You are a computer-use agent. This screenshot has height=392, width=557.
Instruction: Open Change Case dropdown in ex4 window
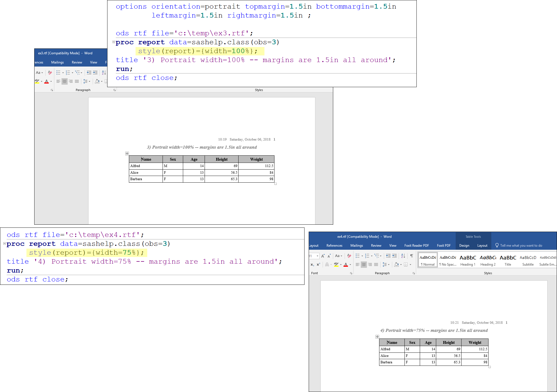tap(338, 256)
